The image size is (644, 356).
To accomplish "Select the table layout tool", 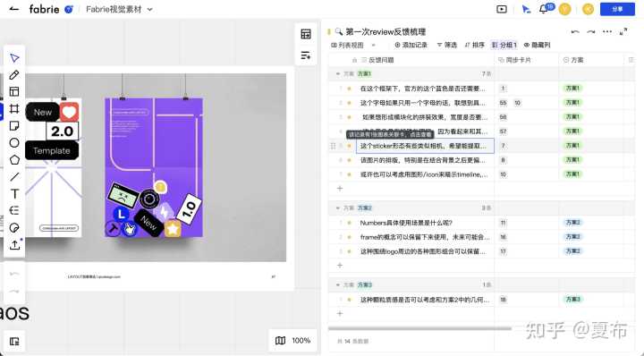I will tap(14, 91).
